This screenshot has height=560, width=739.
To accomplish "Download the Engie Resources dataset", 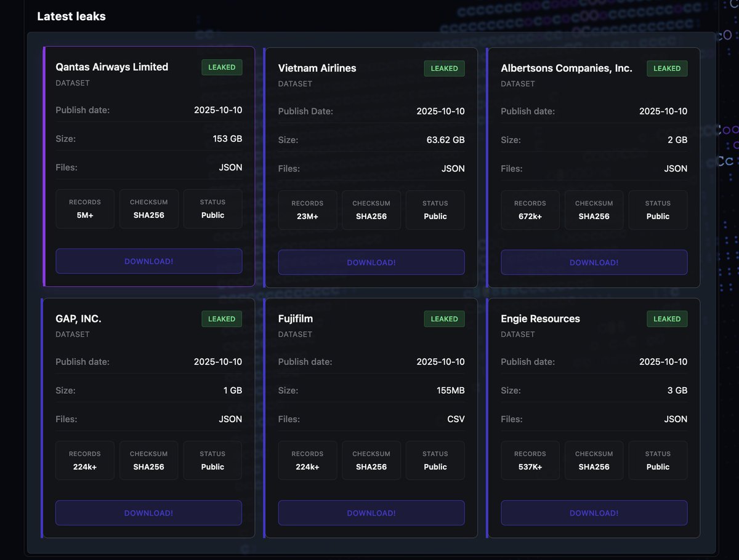I will 594,513.
